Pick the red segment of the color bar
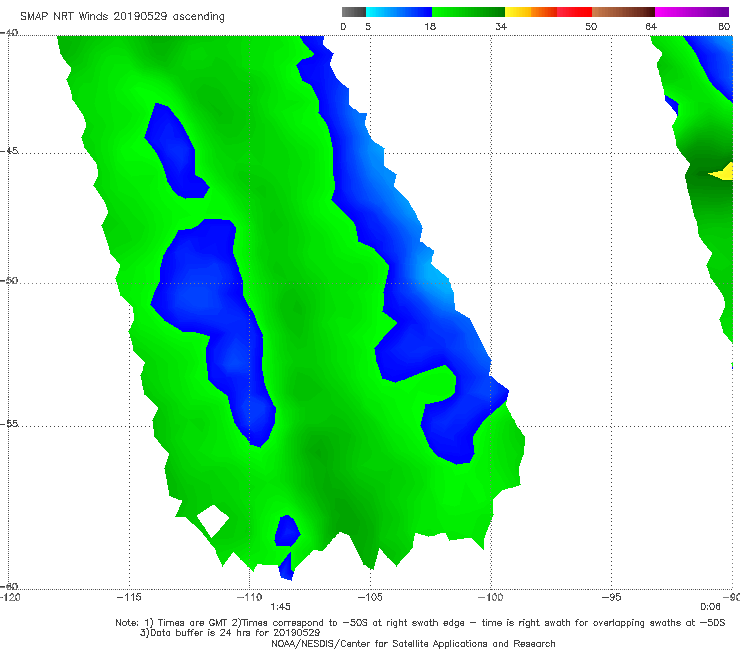This screenshot has width=740, height=650. (x=574, y=12)
